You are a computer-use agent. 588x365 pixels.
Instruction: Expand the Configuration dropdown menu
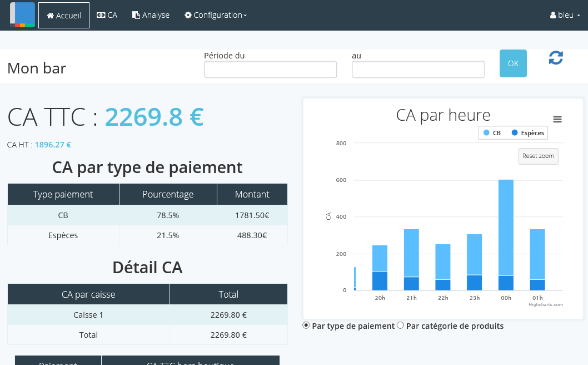pos(216,15)
